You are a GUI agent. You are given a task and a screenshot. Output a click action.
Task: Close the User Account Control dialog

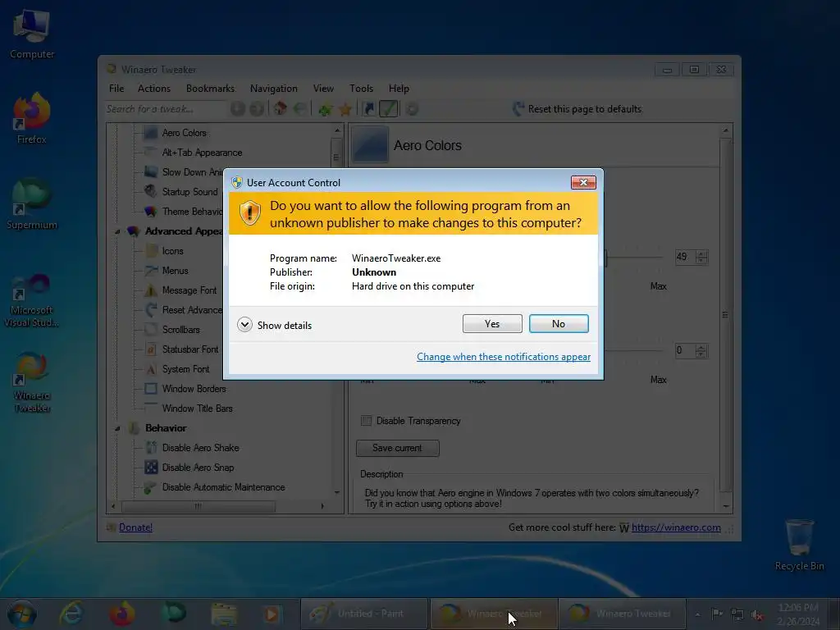pyautogui.click(x=583, y=183)
